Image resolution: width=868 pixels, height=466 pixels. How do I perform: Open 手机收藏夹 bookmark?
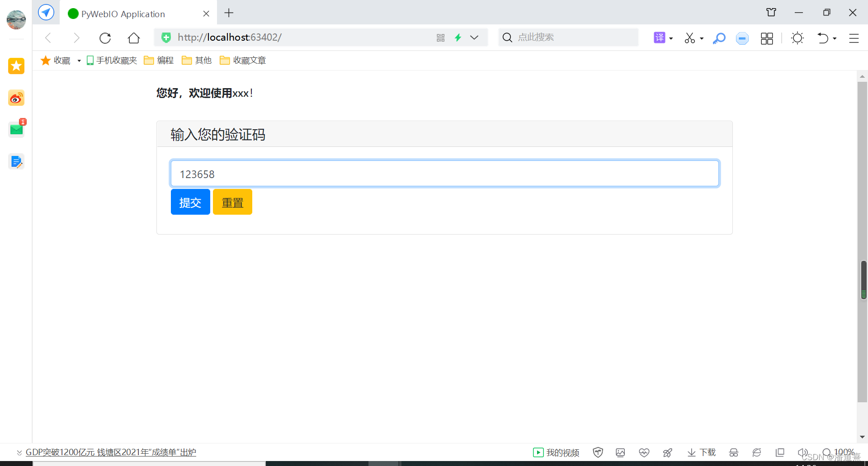112,60
